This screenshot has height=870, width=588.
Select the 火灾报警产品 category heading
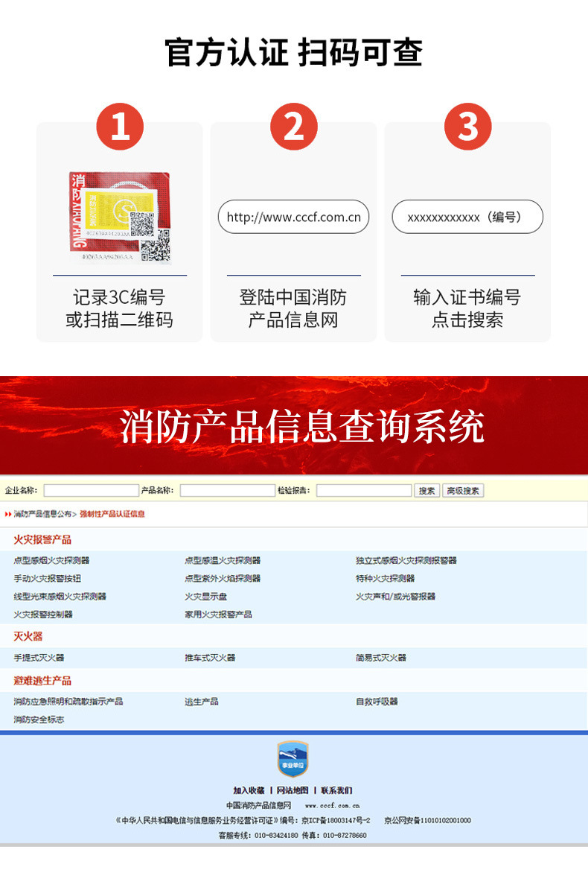(42, 539)
